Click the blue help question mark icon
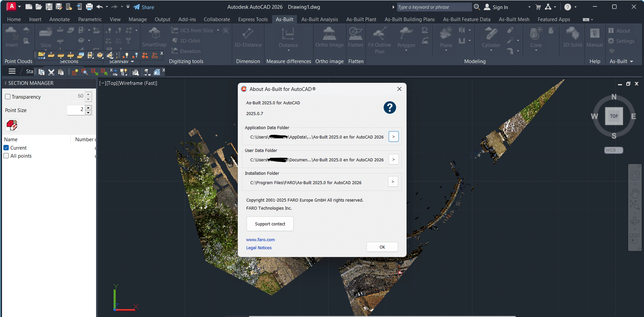The width and height of the screenshot is (644, 317). click(389, 108)
